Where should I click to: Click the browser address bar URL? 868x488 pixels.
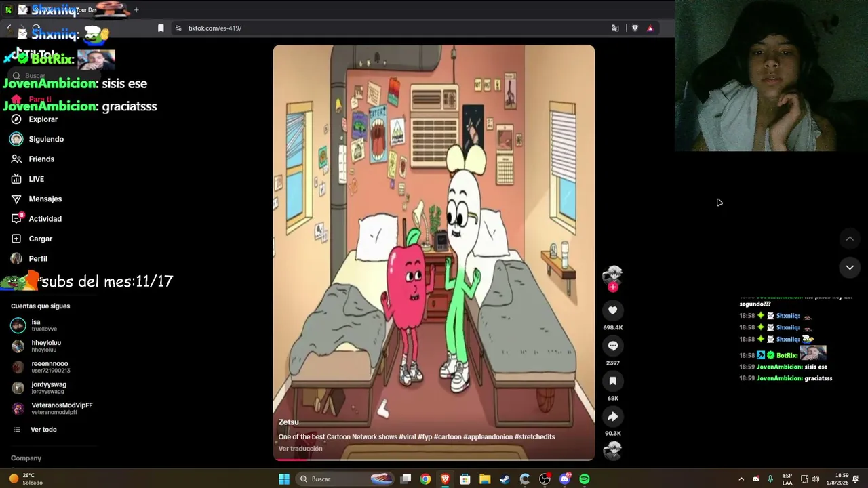[215, 28]
